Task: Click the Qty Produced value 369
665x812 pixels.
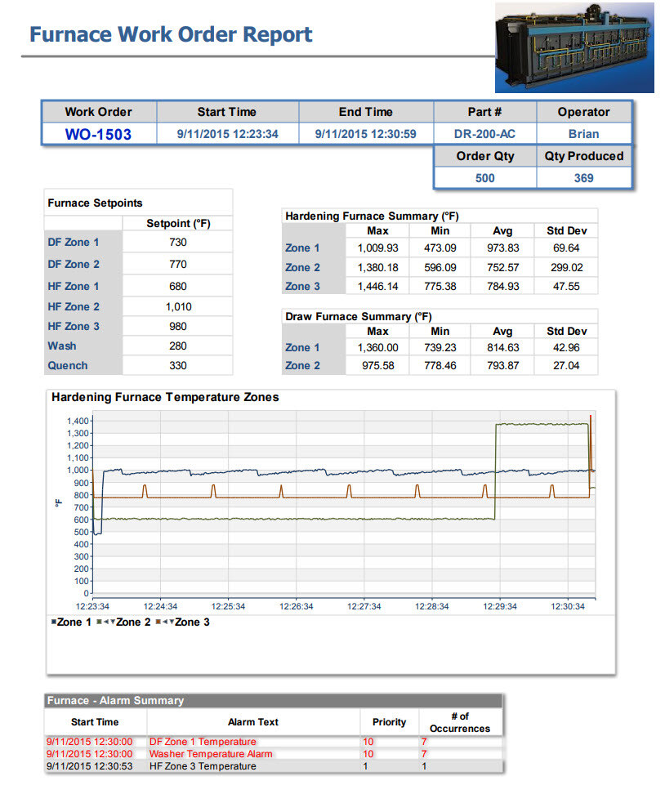Action: pos(583,177)
